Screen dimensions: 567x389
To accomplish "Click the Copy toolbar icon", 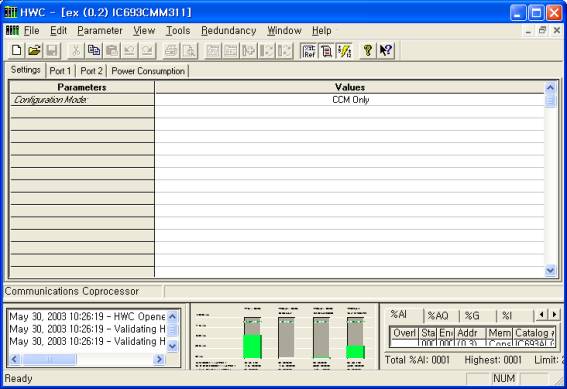I will coord(94,51).
